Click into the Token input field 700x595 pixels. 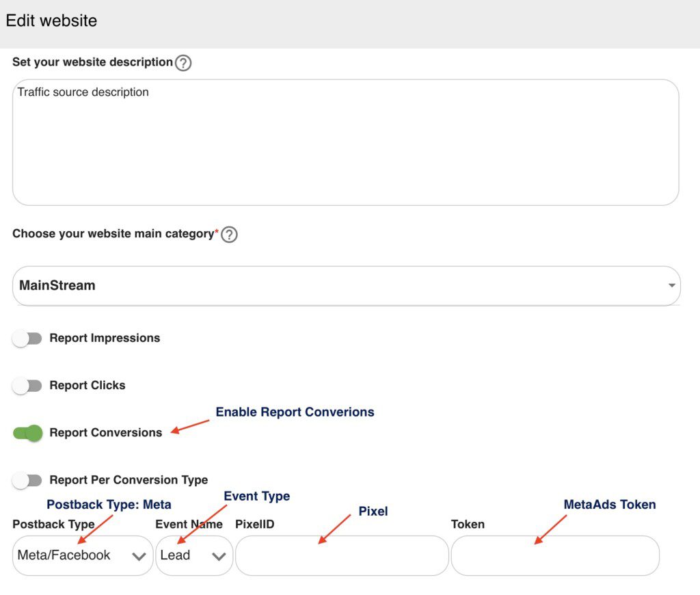tap(555, 555)
